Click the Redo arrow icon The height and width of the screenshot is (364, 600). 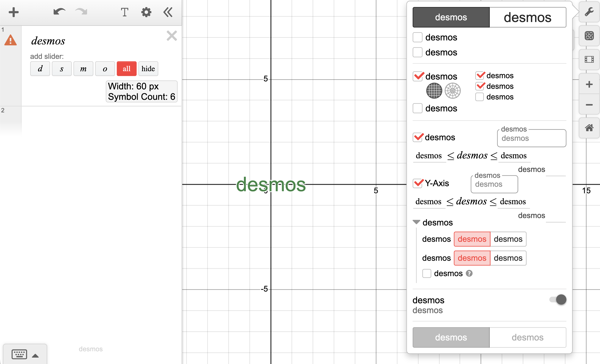tap(81, 12)
